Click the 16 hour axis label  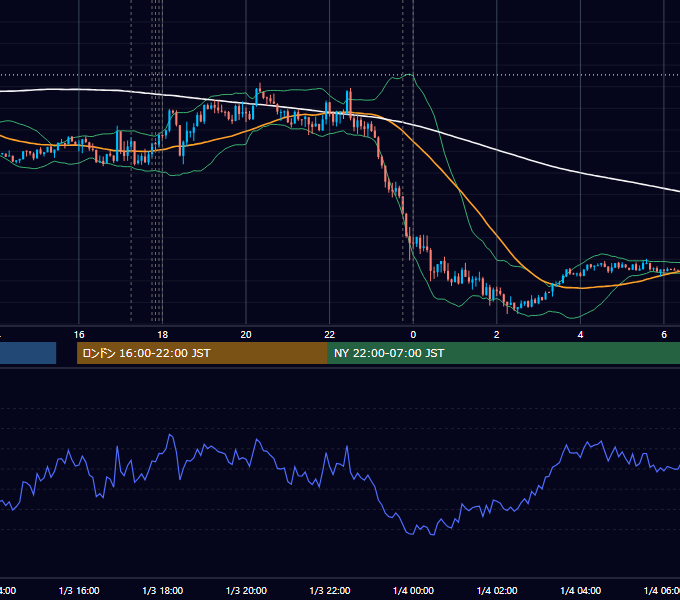coord(79,335)
